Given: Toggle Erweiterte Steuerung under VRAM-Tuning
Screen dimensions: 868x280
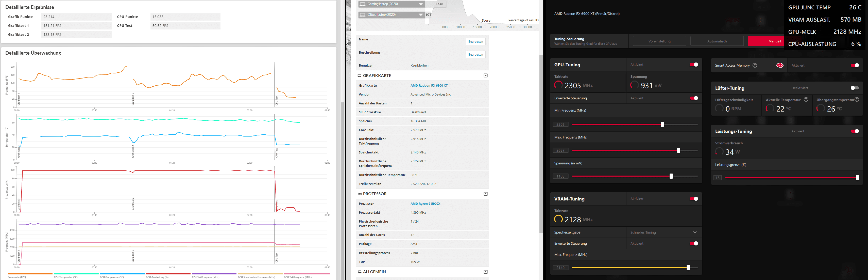Looking at the screenshot, I should (694, 244).
